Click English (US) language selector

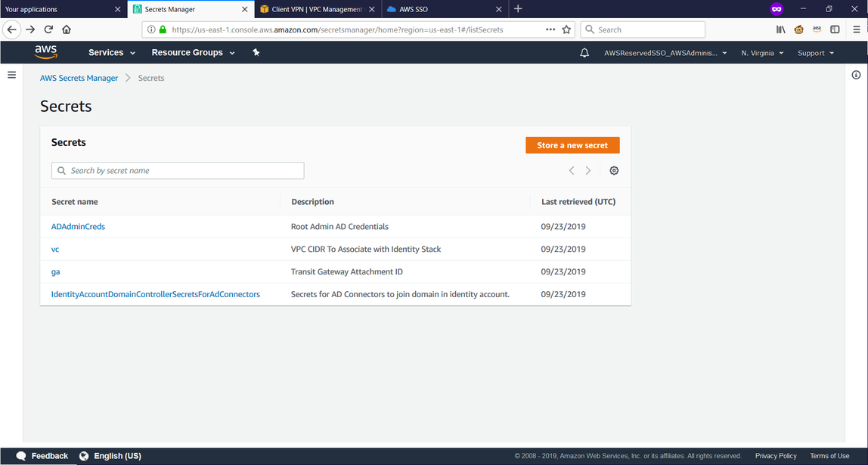pyautogui.click(x=117, y=456)
